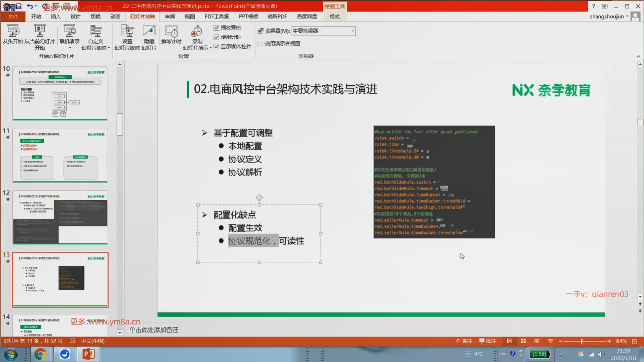Screen dimensions: 644x362
Task: Switch to slide sorter view in status bar
Action: tap(523, 341)
